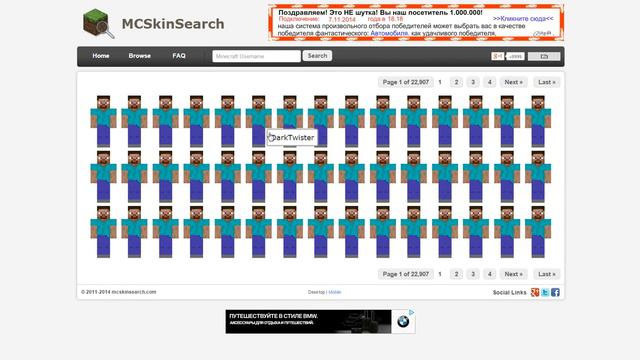
Task: Switch to Mobile site version link
Action: click(x=335, y=292)
